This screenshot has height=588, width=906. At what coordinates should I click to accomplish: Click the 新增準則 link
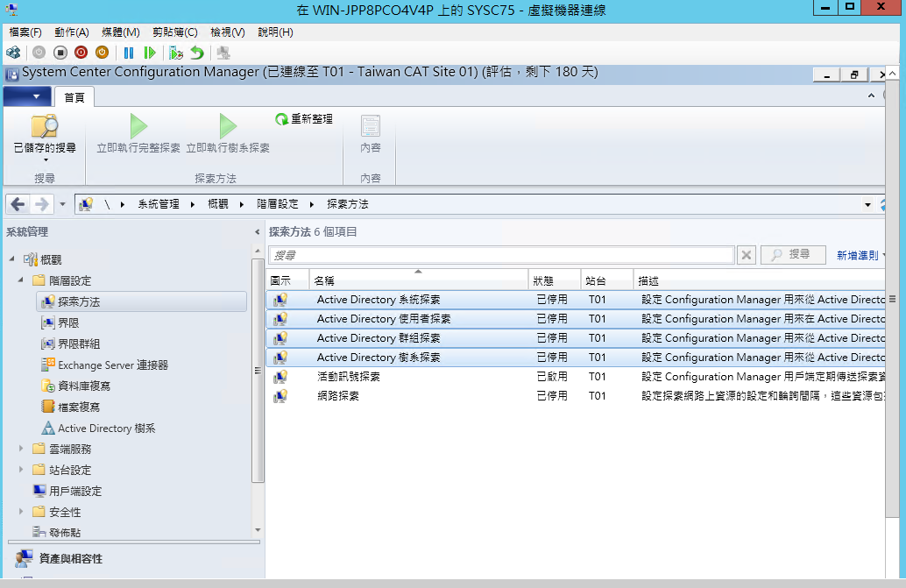[x=858, y=255]
